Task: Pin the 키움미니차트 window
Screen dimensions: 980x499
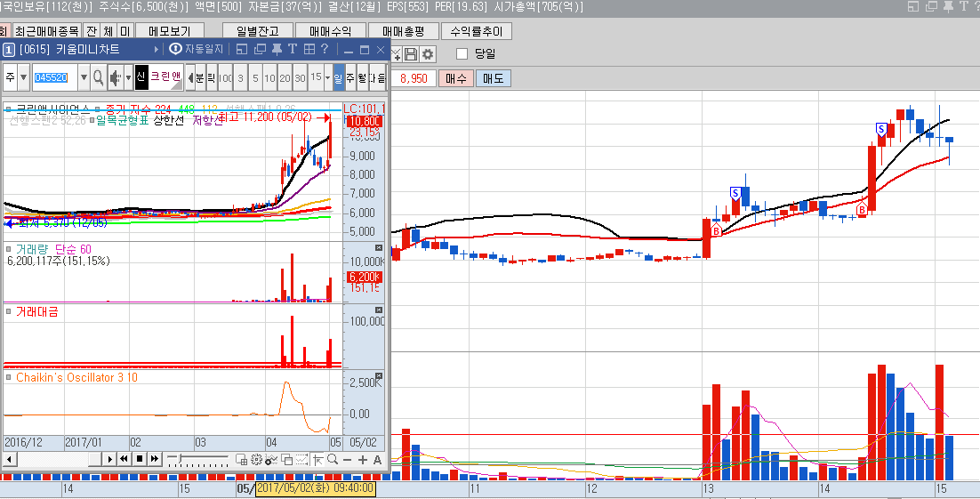Action: [277, 49]
